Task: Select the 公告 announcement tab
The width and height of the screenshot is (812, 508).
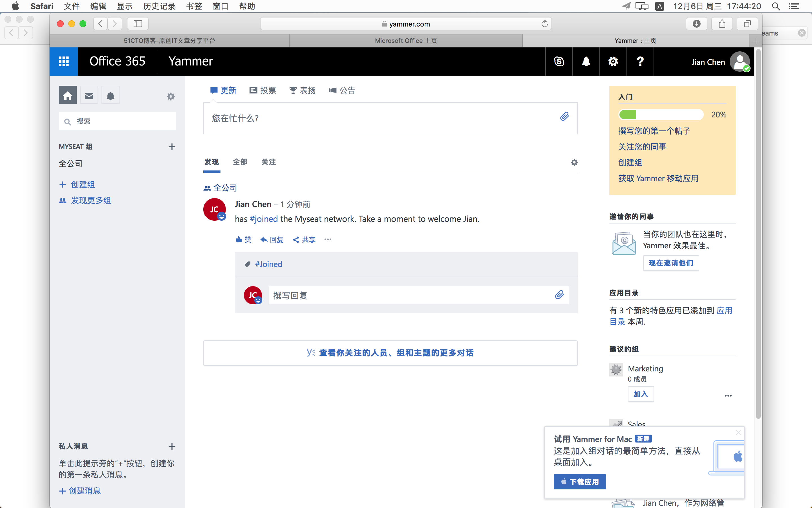Action: coord(342,90)
